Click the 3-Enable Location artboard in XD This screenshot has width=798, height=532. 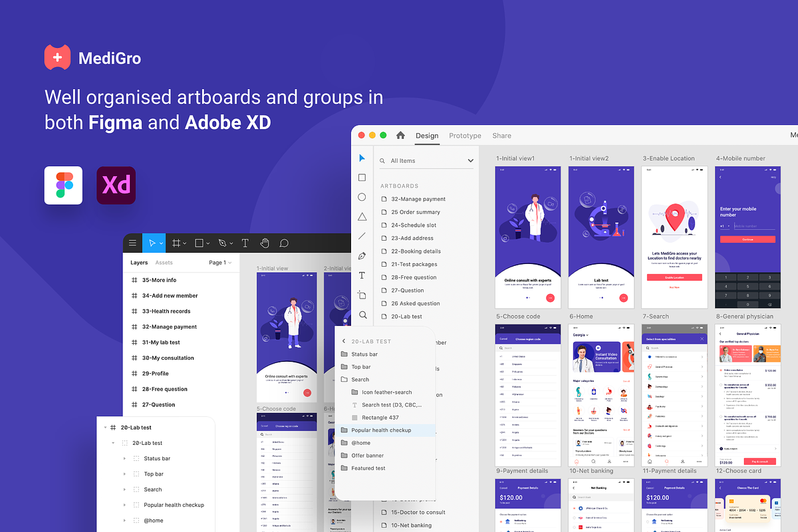pyautogui.click(x=674, y=237)
